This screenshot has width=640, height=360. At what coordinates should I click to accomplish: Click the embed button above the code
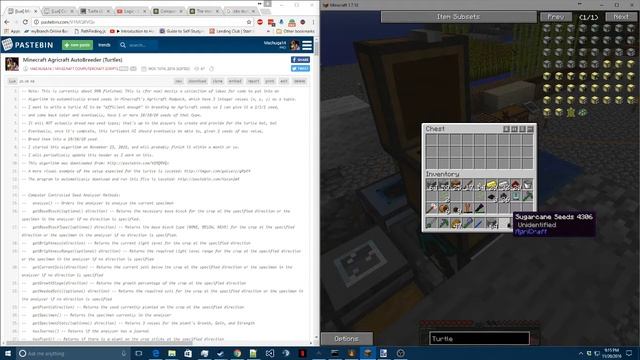(x=235, y=81)
